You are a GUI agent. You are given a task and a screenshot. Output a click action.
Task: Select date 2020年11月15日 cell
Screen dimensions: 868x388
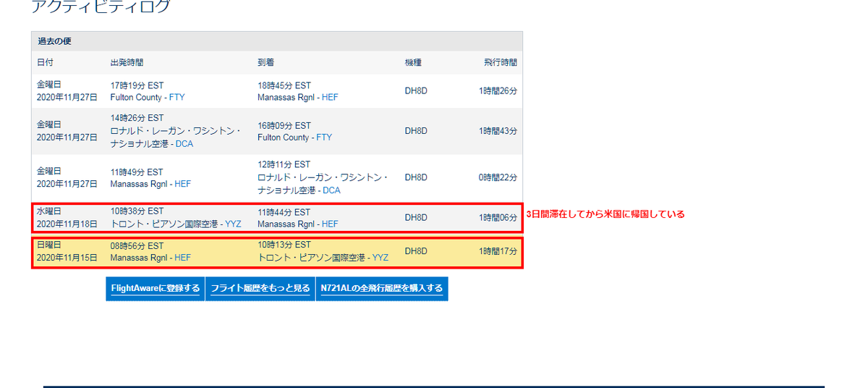tap(67, 257)
